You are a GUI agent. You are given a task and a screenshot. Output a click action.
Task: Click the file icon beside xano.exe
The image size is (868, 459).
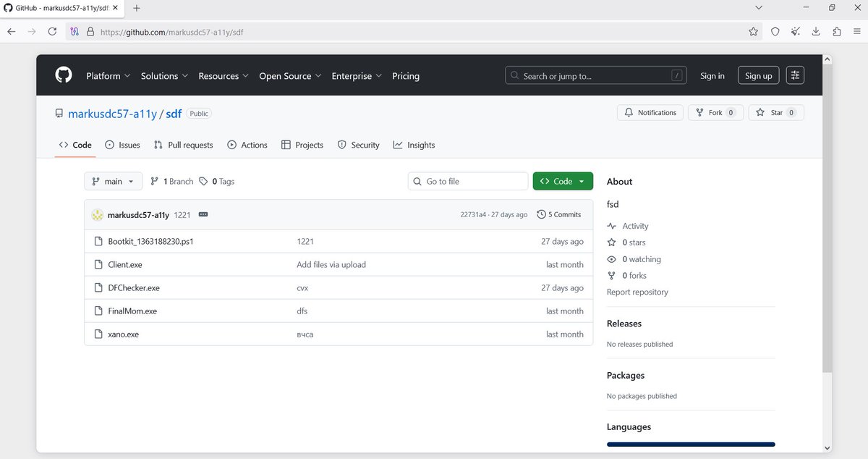click(99, 334)
